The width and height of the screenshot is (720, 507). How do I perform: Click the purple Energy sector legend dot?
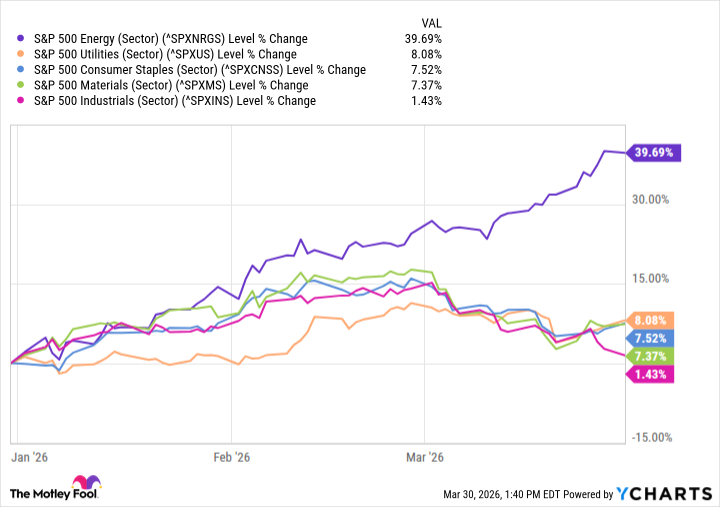click(22, 39)
